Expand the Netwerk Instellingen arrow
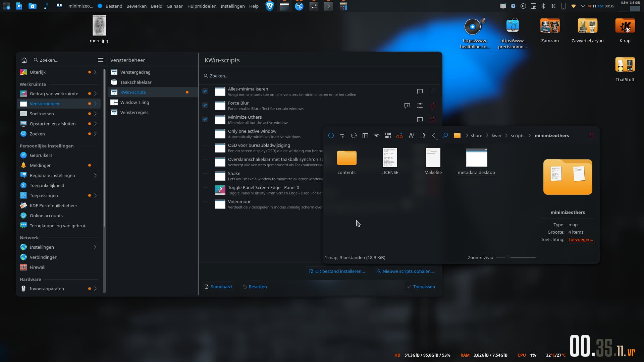644x362 pixels. tap(95, 247)
